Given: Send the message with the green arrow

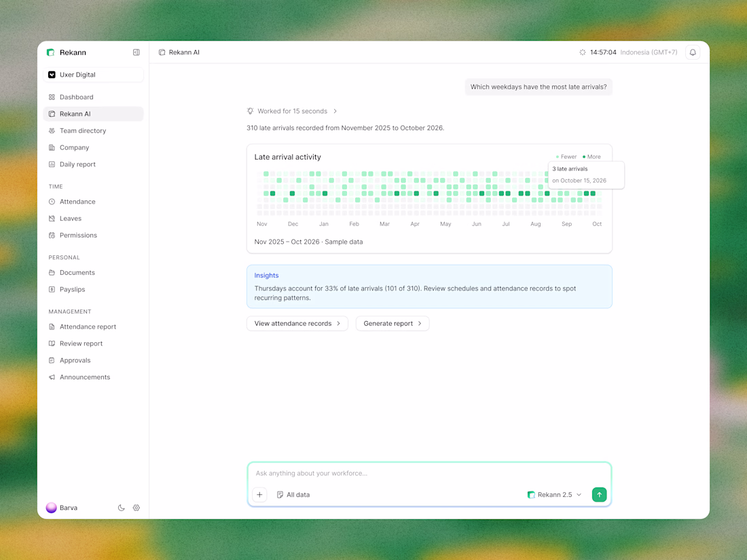Looking at the screenshot, I should (x=600, y=495).
